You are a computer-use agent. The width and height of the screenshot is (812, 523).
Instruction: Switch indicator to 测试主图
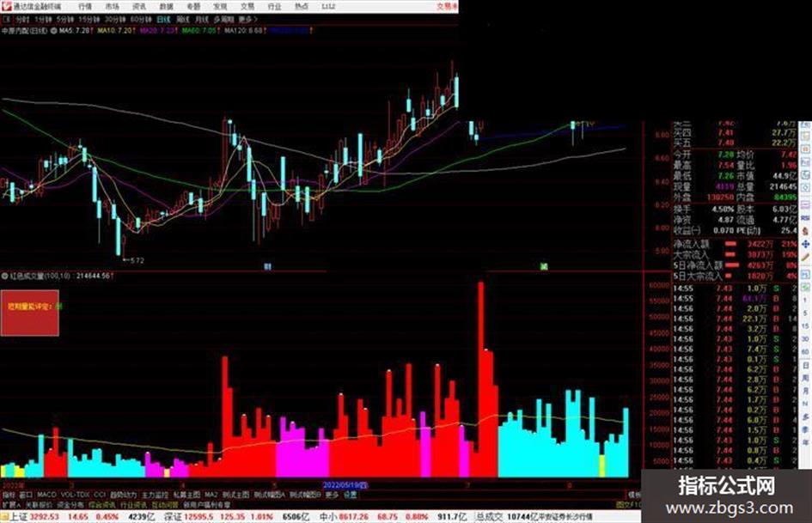click(x=235, y=495)
